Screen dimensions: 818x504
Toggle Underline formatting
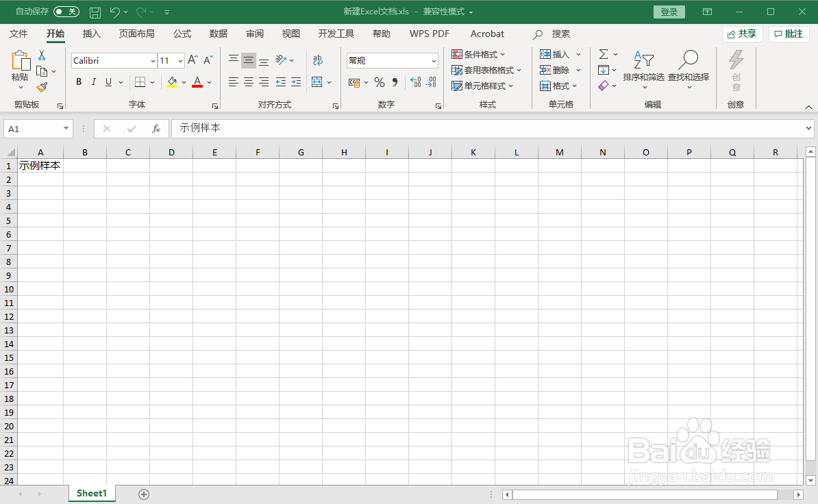pyautogui.click(x=108, y=81)
